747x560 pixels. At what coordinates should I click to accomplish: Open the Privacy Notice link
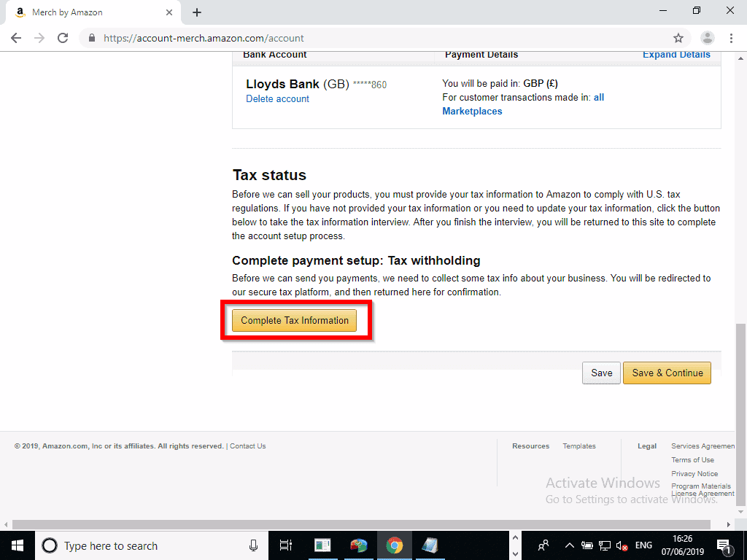click(694, 474)
